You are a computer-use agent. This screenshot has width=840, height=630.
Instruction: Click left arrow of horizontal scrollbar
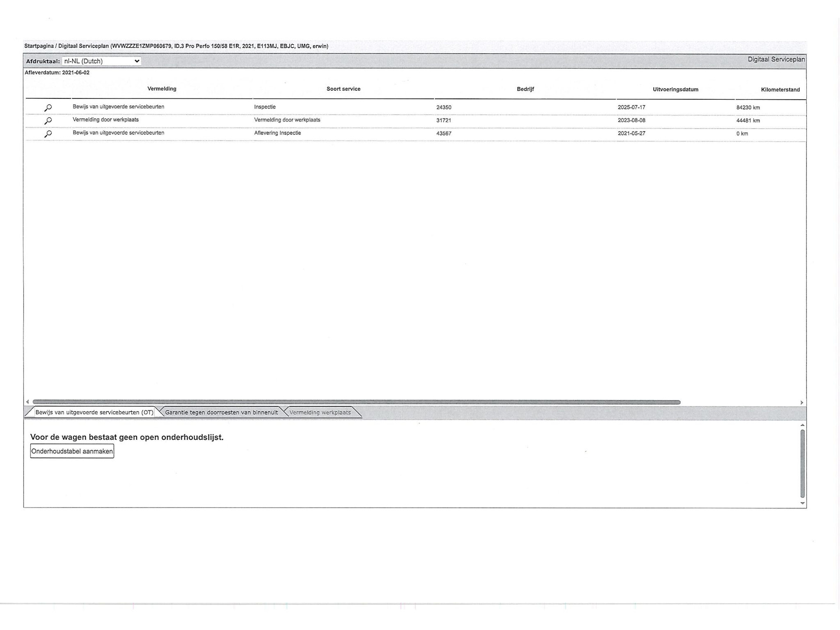(x=28, y=402)
